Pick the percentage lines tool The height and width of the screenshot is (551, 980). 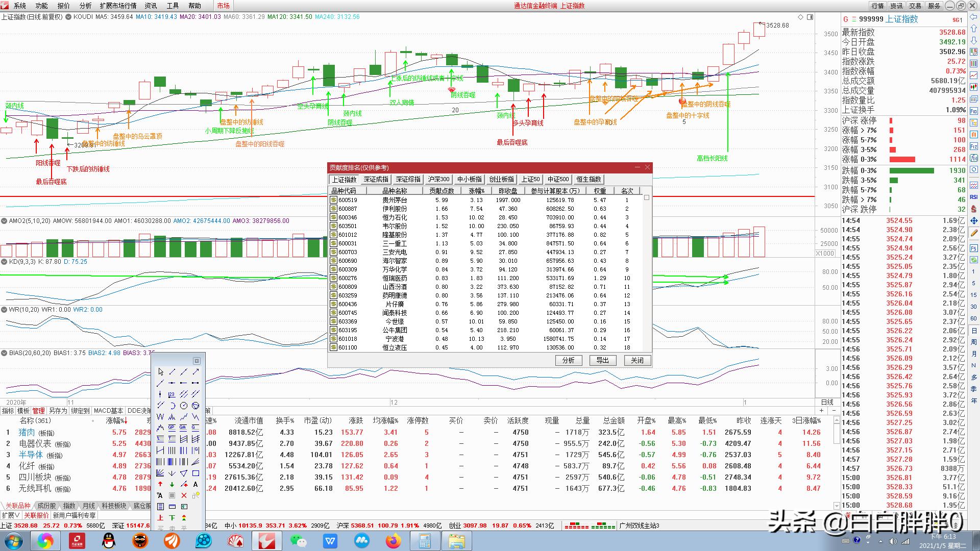160,439
